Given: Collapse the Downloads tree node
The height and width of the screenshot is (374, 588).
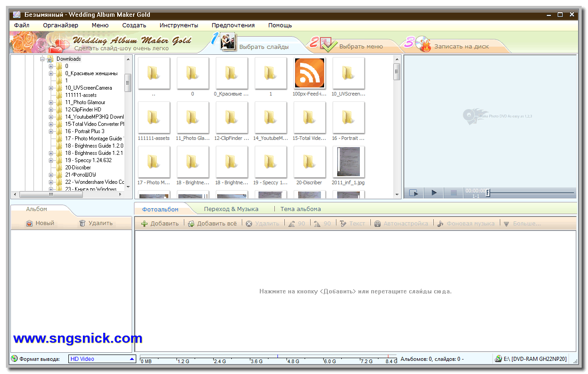Looking at the screenshot, I should pyautogui.click(x=42, y=59).
